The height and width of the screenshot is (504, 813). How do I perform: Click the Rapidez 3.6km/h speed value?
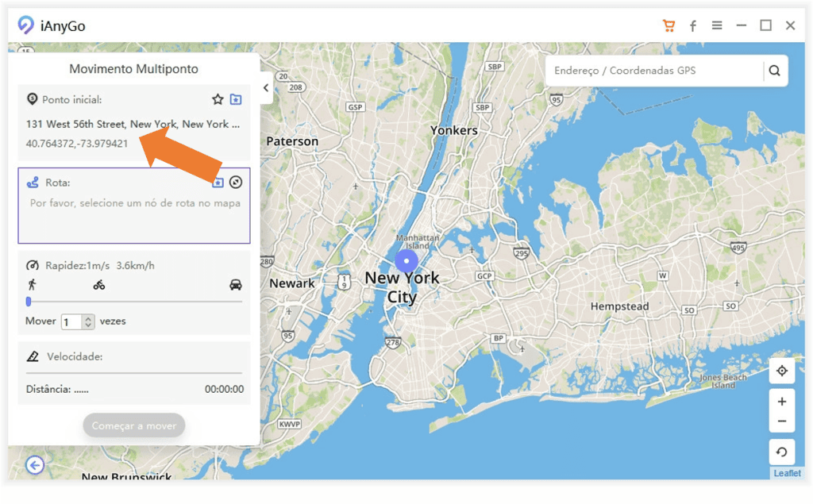[x=135, y=265]
